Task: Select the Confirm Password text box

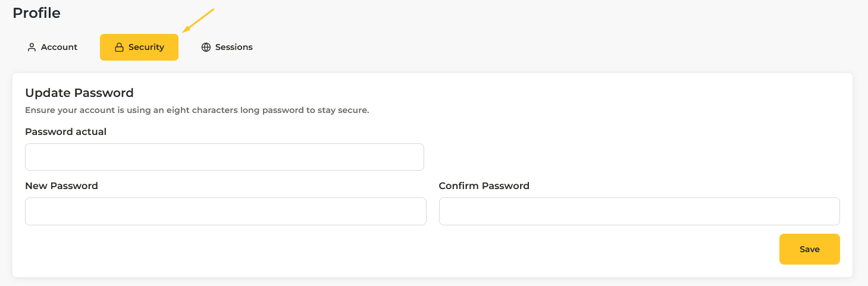Action: pyautogui.click(x=639, y=211)
